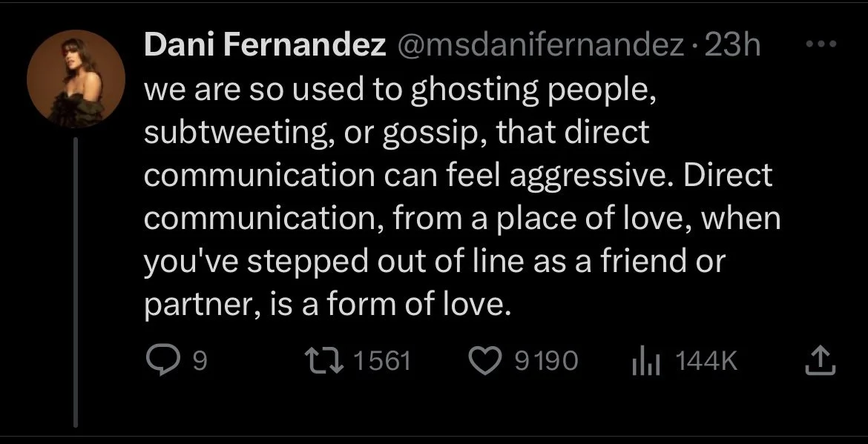Click the retweet count 1561
868x444 pixels.
coord(382,361)
